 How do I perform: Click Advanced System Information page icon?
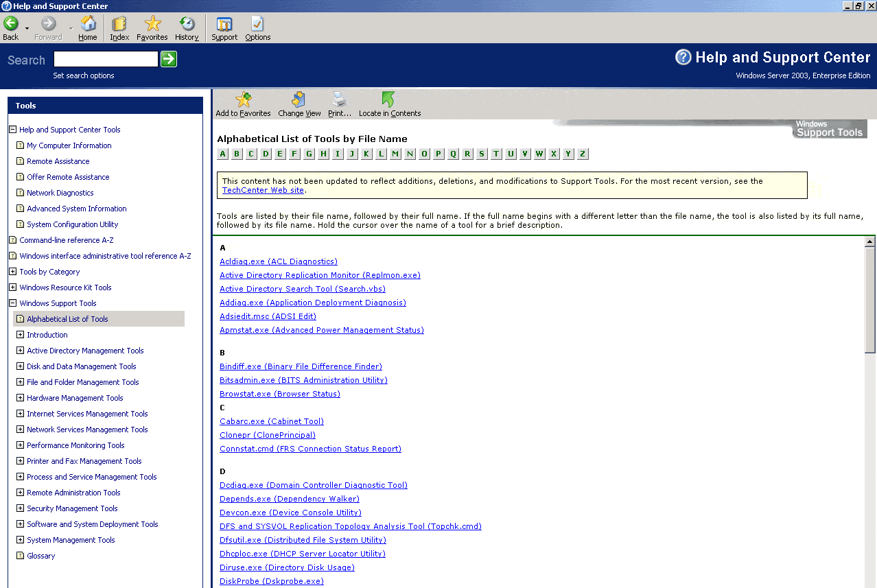[x=20, y=209]
